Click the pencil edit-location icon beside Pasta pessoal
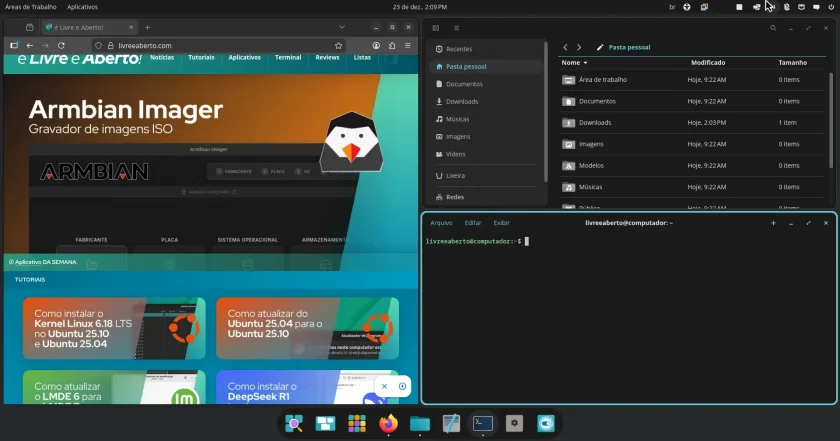840x441 pixels. [599, 47]
